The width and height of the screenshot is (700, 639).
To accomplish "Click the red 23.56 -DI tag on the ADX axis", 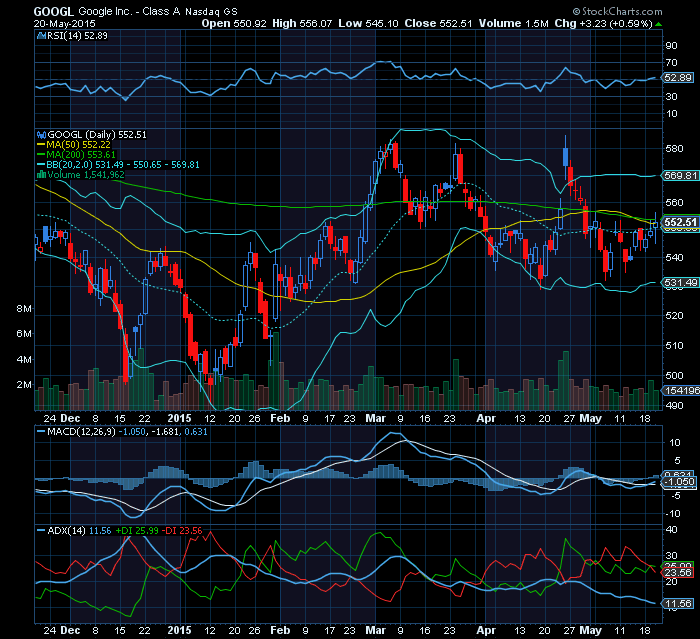I will (x=678, y=572).
